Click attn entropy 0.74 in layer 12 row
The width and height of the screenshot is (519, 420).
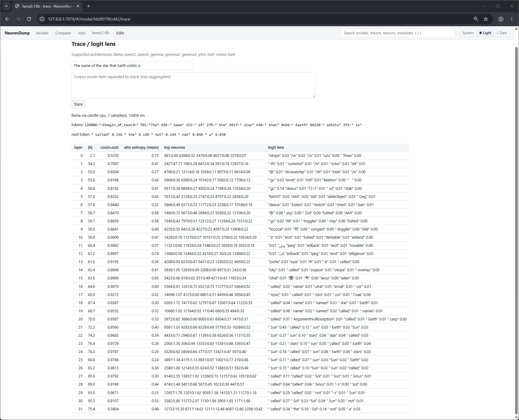pyautogui.click(x=155, y=254)
